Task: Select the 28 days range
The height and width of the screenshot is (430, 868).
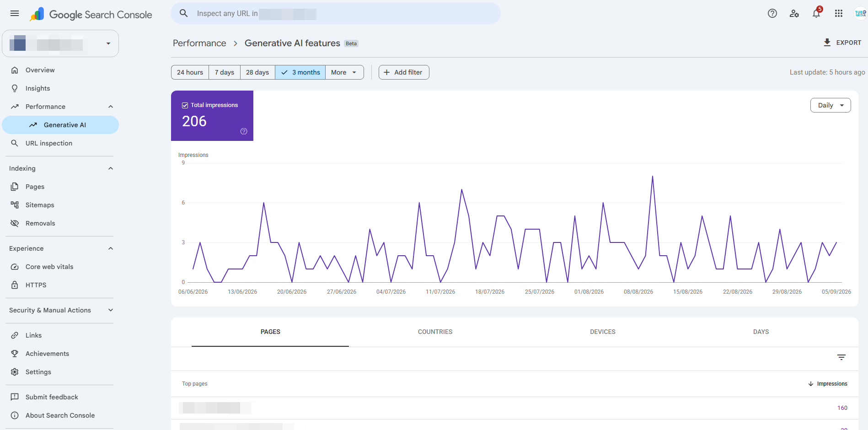Action: point(257,72)
